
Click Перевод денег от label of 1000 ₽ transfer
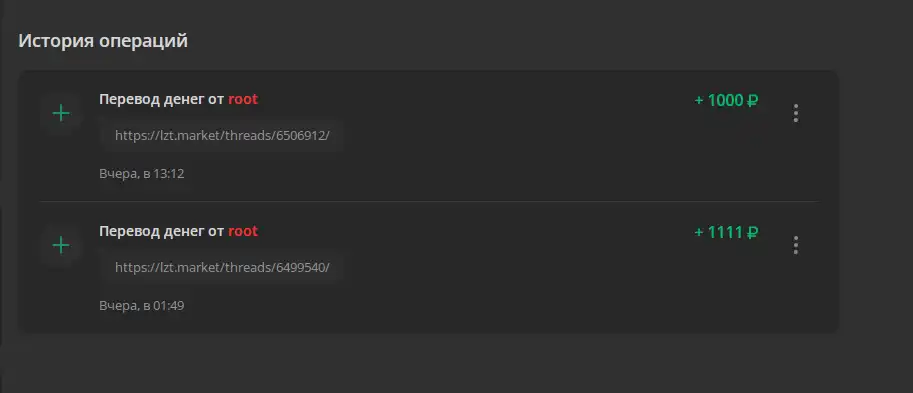click(161, 100)
